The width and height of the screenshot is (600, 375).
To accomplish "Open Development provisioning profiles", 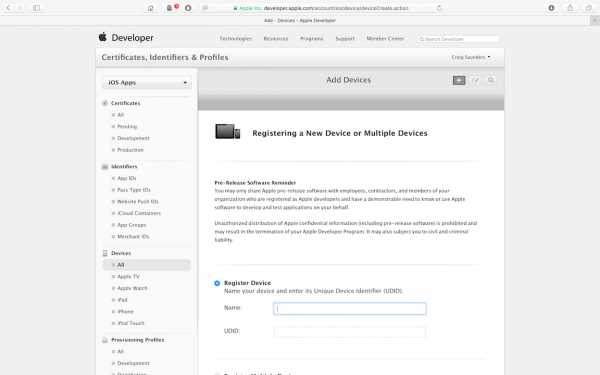I will point(133,363).
